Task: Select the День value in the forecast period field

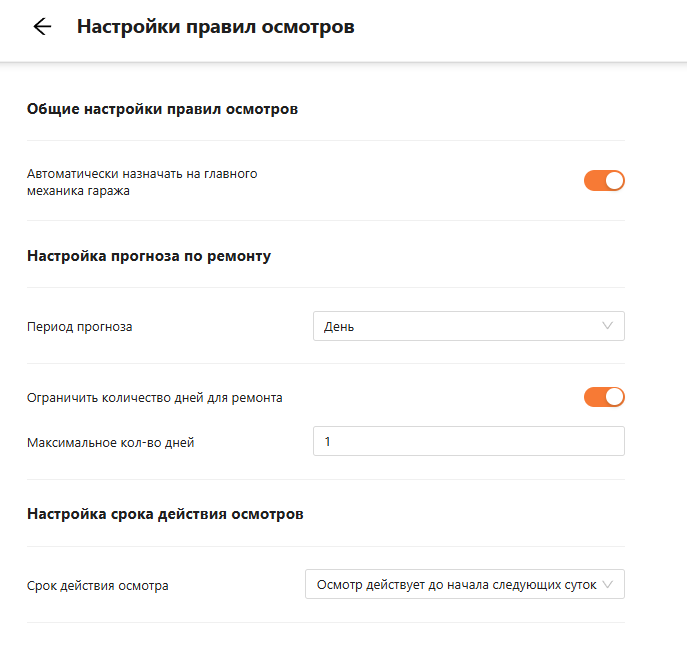Action: pos(339,327)
